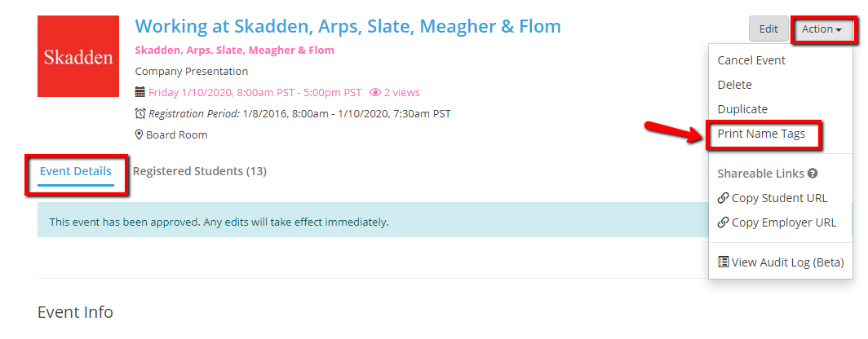Select Delete in the Action menu
Image resolution: width=868 pixels, height=339 pixels.
click(734, 85)
